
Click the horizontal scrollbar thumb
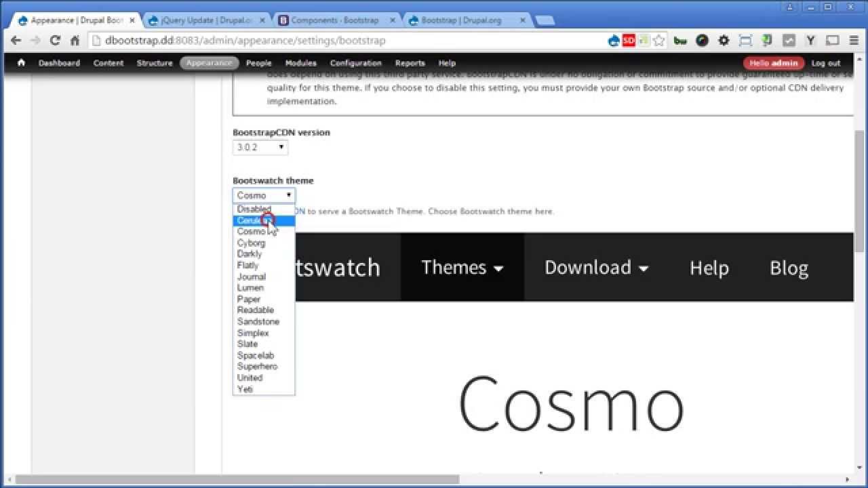coord(237,479)
